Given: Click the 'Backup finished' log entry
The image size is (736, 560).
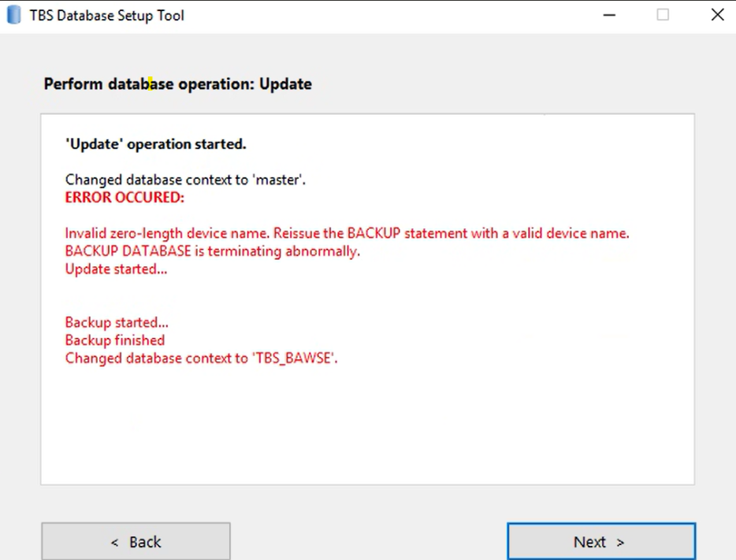Looking at the screenshot, I should tap(114, 340).
